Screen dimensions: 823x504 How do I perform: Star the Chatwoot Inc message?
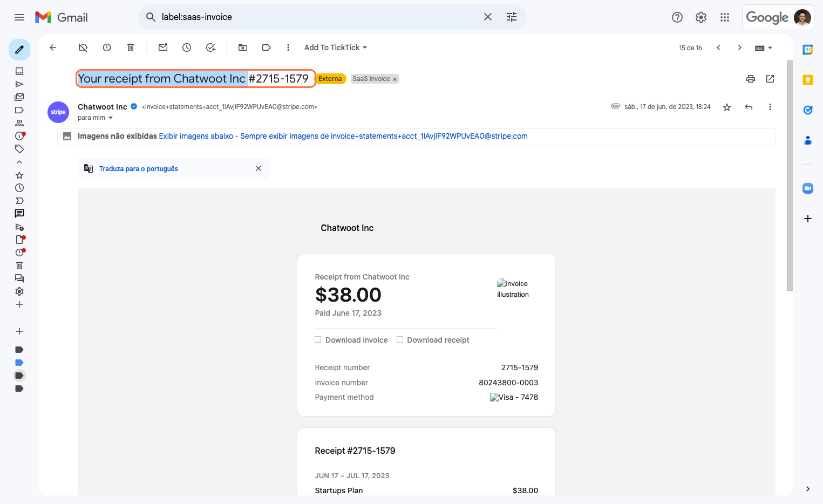[727, 107]
